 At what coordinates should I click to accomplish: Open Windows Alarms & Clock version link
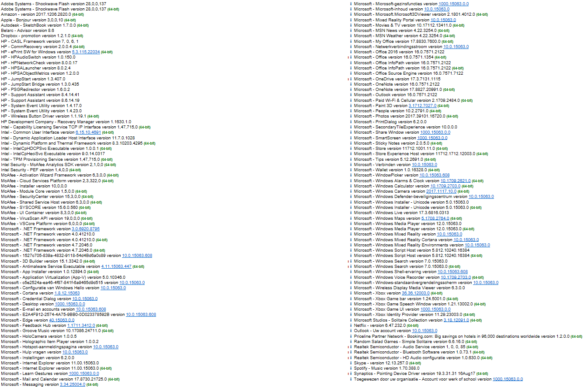(456, 181)
